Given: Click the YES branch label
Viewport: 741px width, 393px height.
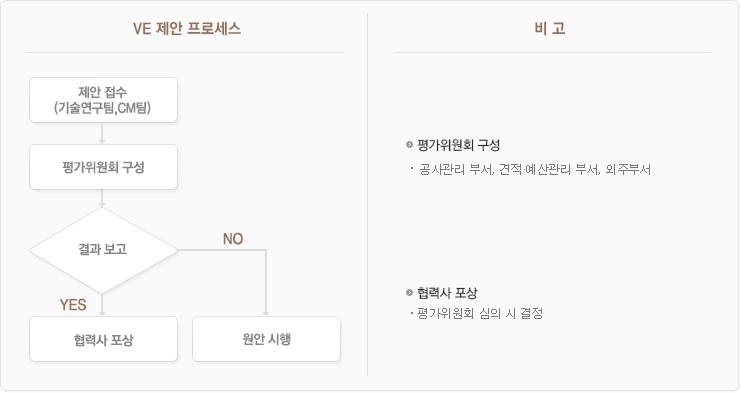Looking at the screenshot, I should (x=73, y=305).
